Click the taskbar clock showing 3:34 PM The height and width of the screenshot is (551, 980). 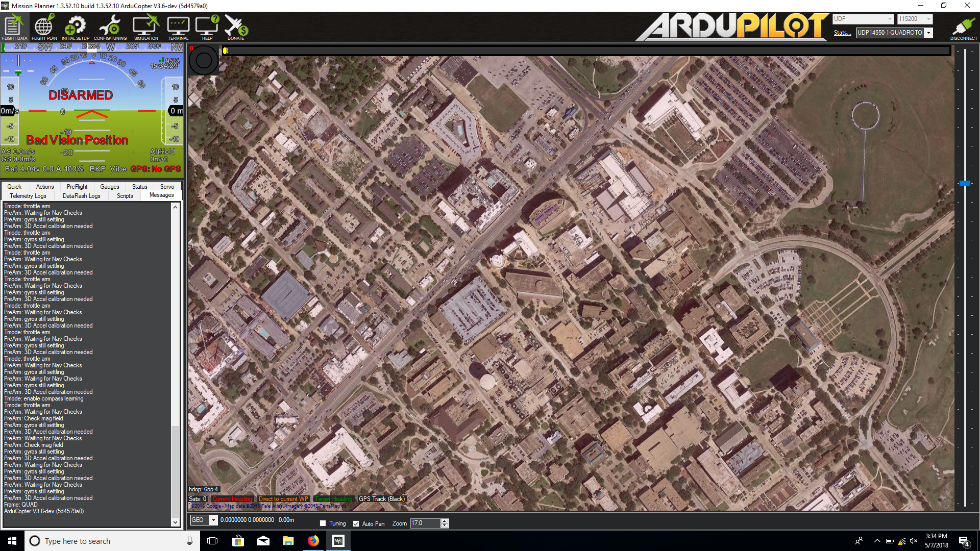pos(936,541)
